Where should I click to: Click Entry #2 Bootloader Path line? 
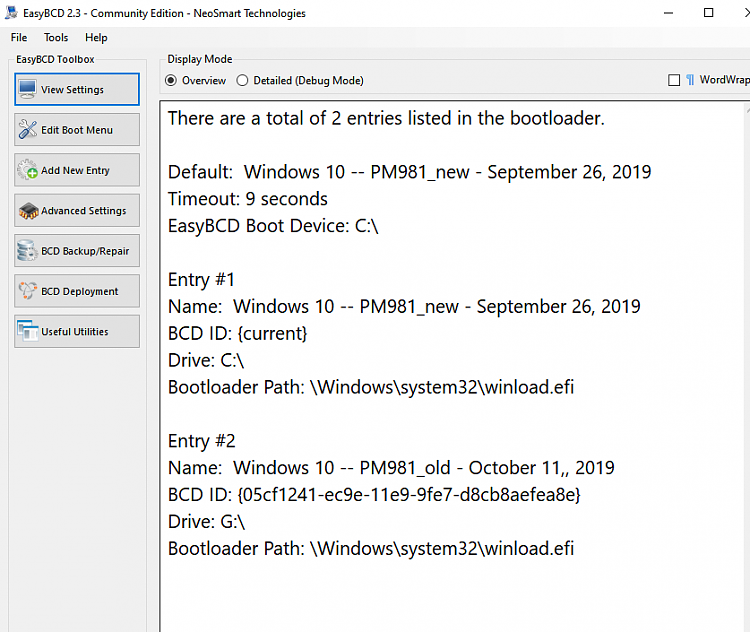[371, 549]
